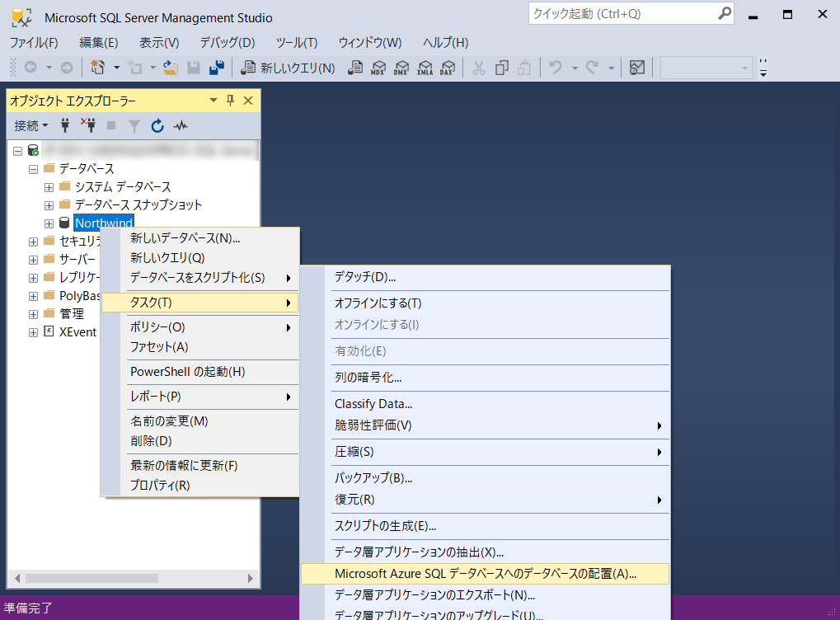
Task: Expand the Northwind database node
Action: click(49, 223)
